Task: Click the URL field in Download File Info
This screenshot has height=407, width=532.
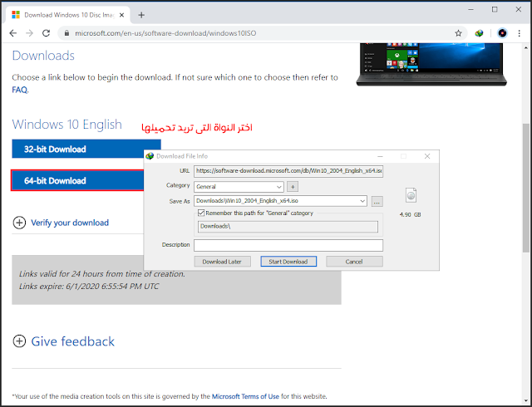Action: (x=288, y=171)
